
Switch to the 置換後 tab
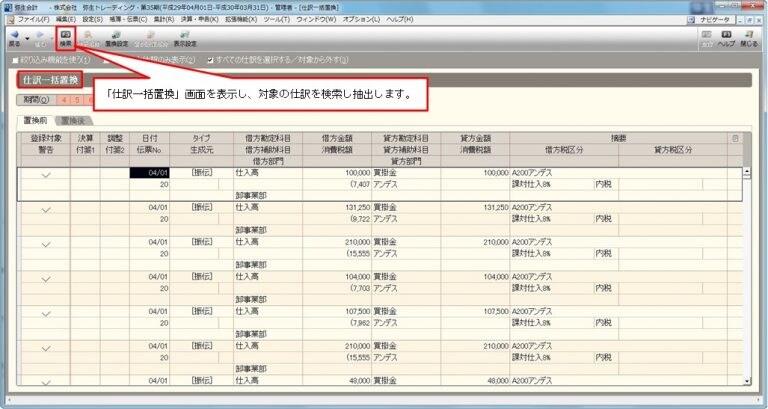coord(72,120)
